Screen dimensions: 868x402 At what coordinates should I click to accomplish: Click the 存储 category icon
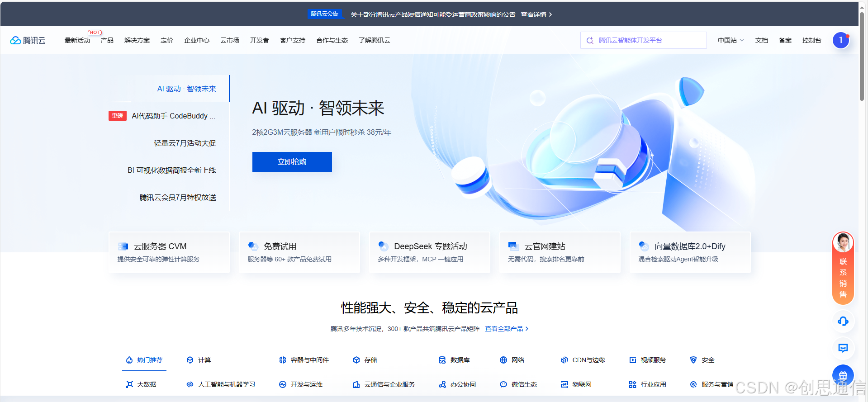click(356, 360)
